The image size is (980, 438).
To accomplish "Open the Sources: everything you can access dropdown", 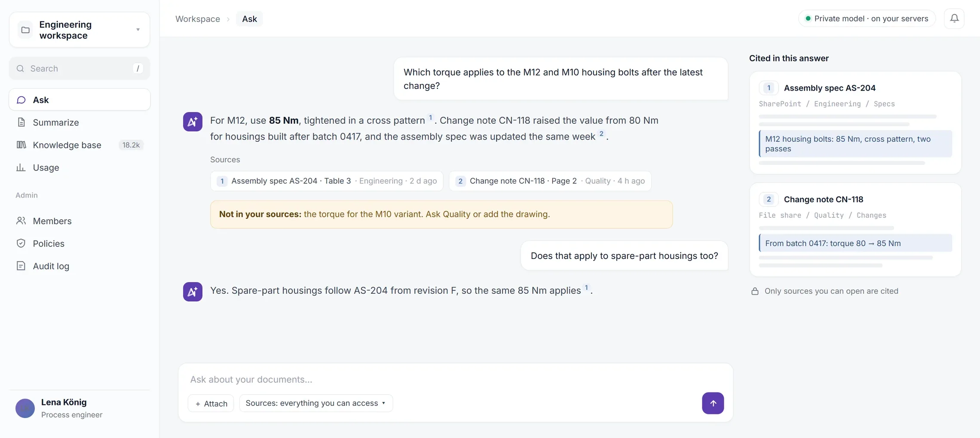I will [316, 403].
